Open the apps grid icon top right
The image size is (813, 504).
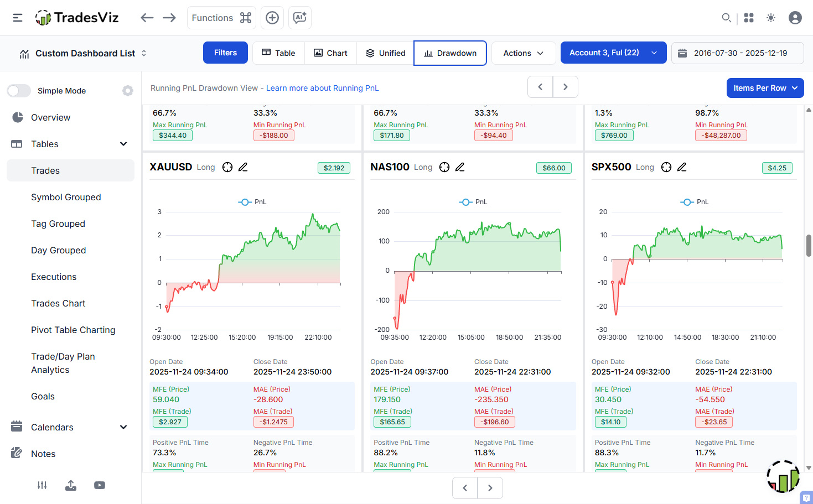coord(748,17)
